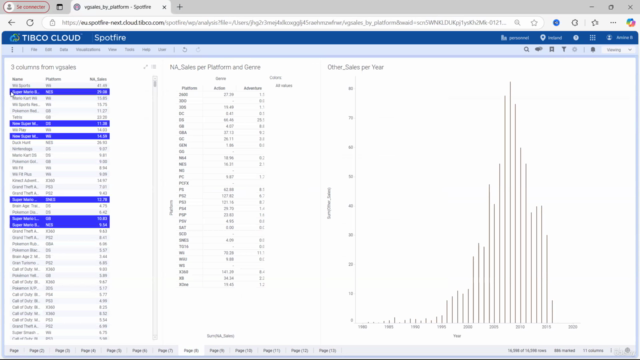Viewport: 640px width, 360px height.
Task: Open the dimmed settings icon next to filters
Action: click(575, 50)
